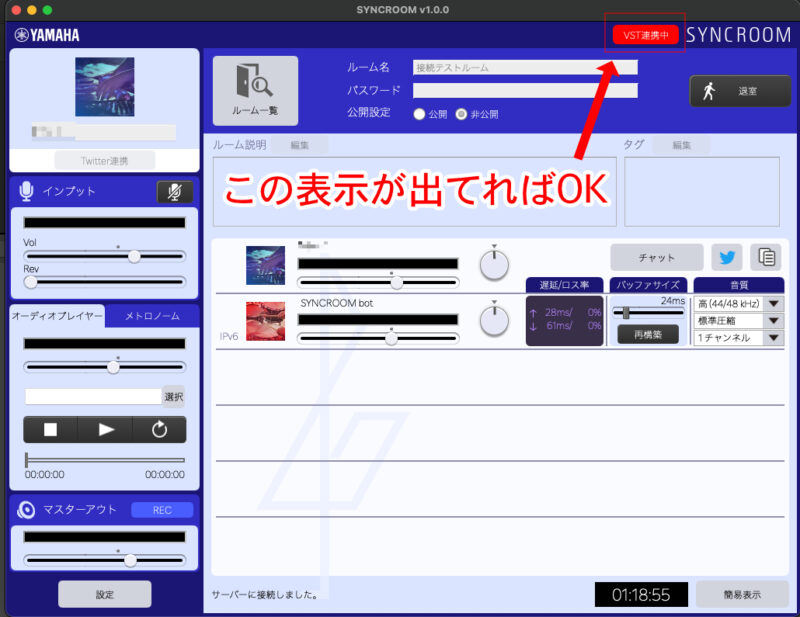Adjust your own member volume slider

pos(378,282)
